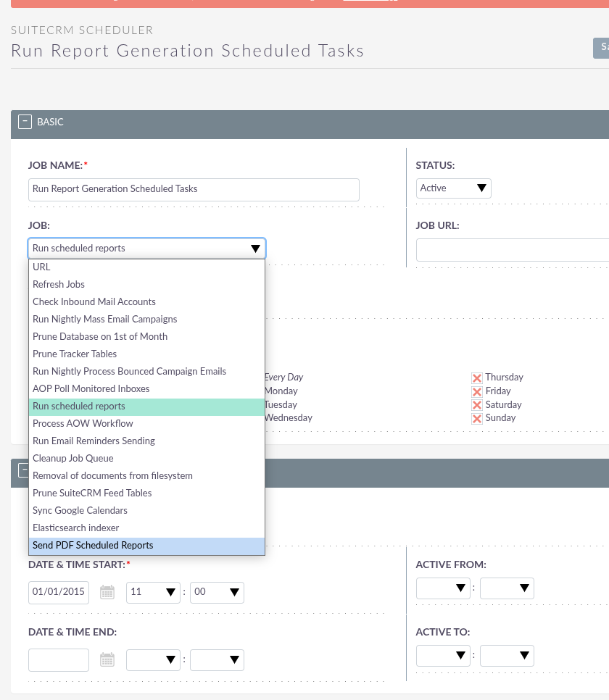
Task: Open start hour dropdown showing 11
Action: click(153, 593)
